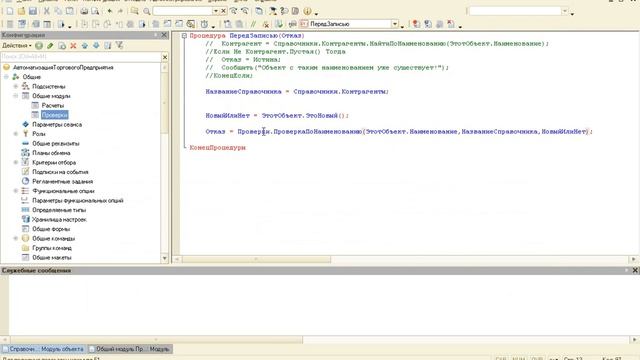Close the Конфигурация panel
This screenshot has height=360, width=640.
tap(164, 35)
